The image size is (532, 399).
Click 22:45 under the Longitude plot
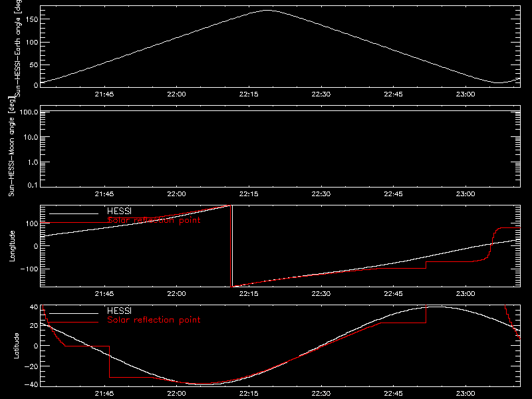click(393, 294)
